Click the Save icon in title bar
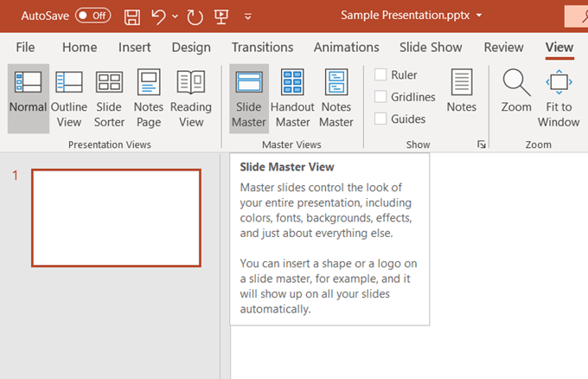Image resolution: width=588 pixels, height=379 pixels. tap(132, 16)
